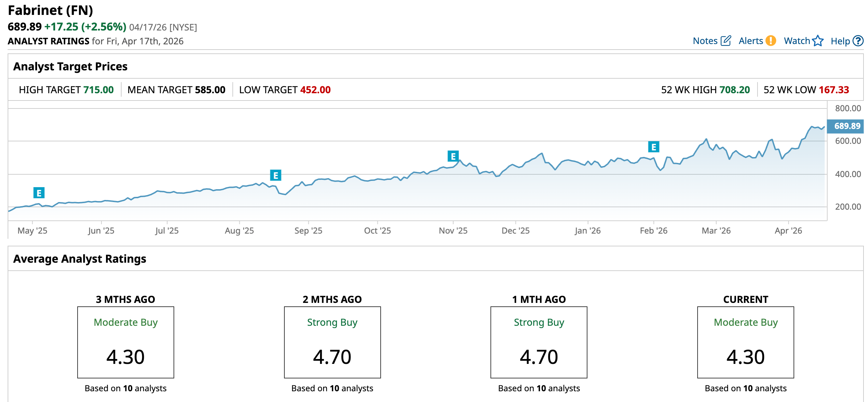Select the CURRENT Moderate Buy rating box
Image resolution: width=868 pixels, height=402 pixels.
tap(745, 342)
